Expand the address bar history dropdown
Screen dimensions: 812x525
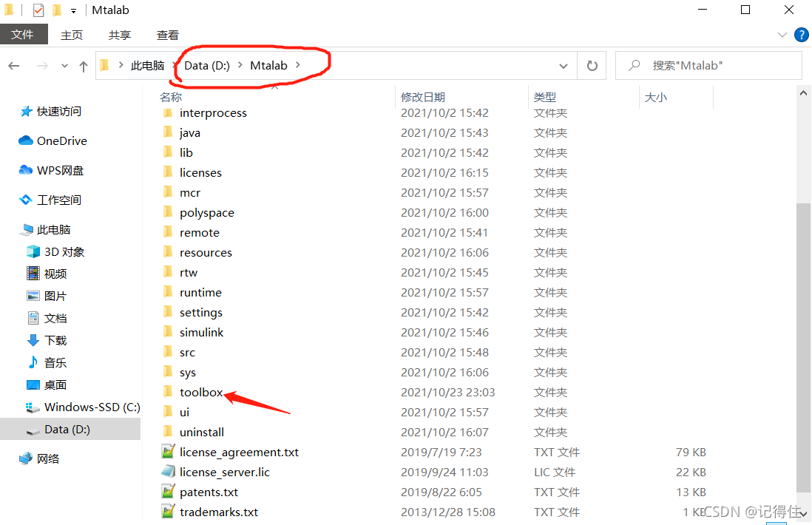(564, 66)
